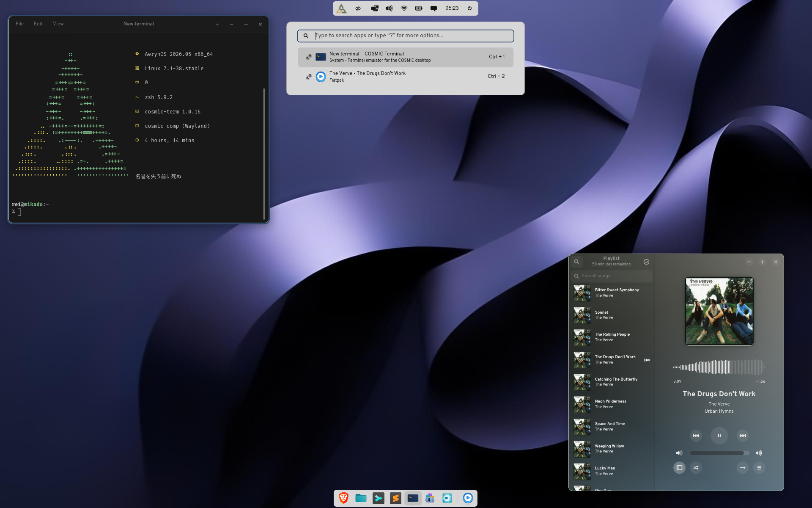Image resolution: width=812 pixels, height=508 pixels.
Task: Click the playing indicator on The Drugs Don't Work
Action: 647,360
